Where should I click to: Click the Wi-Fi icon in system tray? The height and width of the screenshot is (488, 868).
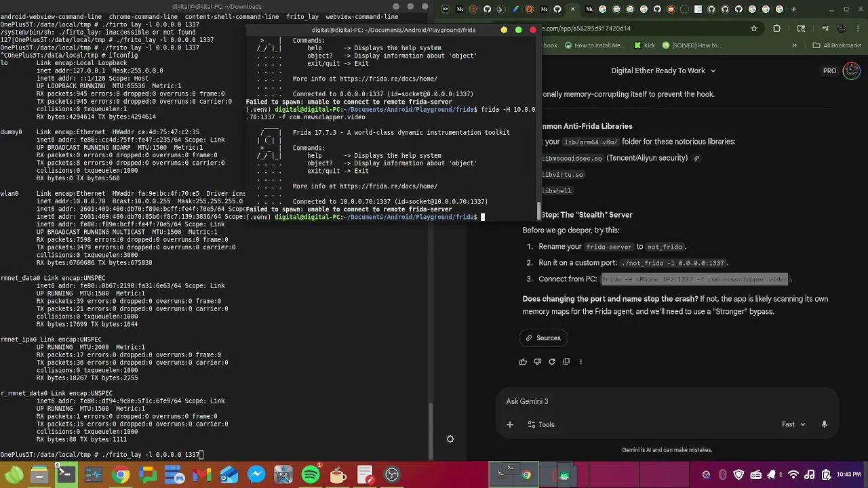(792, 474)
